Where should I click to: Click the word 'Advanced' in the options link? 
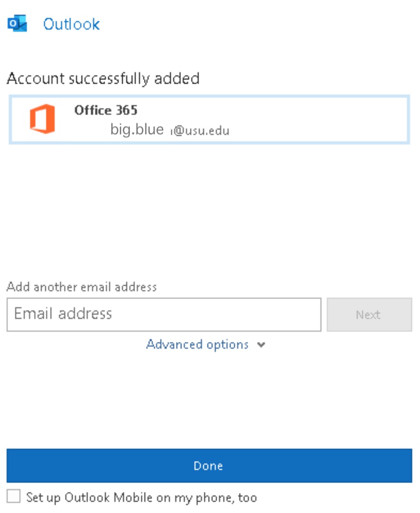(174, 344)
